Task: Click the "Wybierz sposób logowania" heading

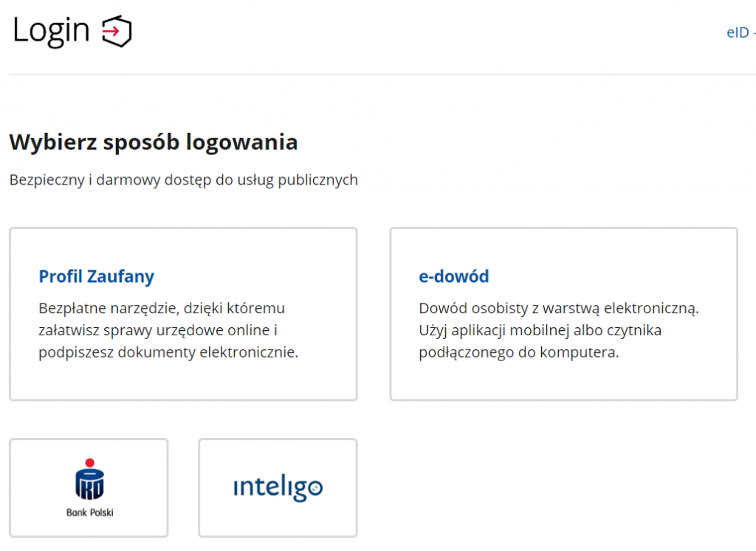Action: click(153, 142)
